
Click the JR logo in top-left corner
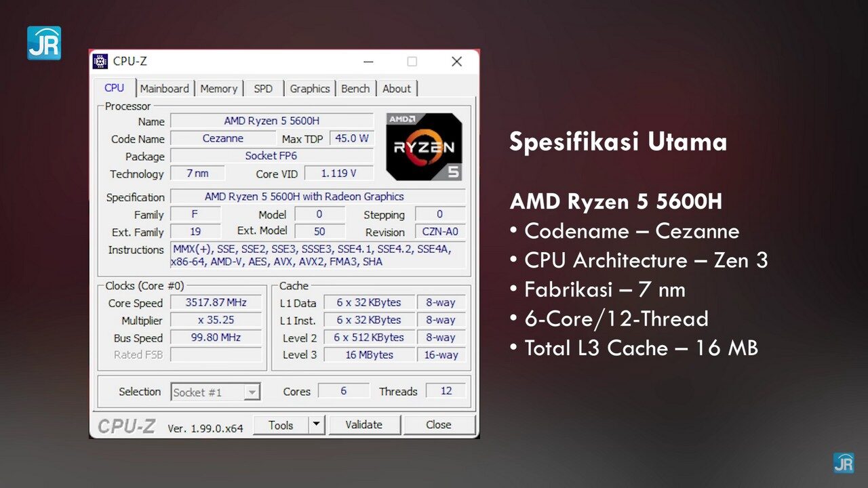pos(44,43)
